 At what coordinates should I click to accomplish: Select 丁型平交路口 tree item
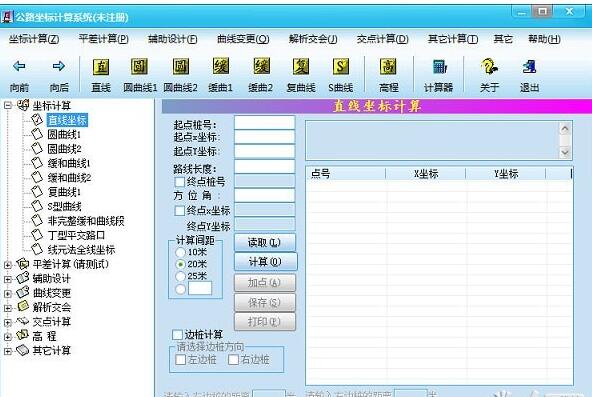coord(76,235)
